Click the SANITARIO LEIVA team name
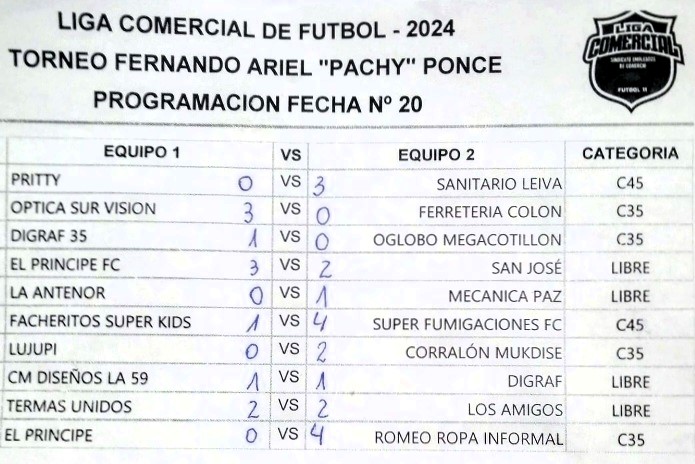Screen dimensions: 695x464 click(499, 184)
